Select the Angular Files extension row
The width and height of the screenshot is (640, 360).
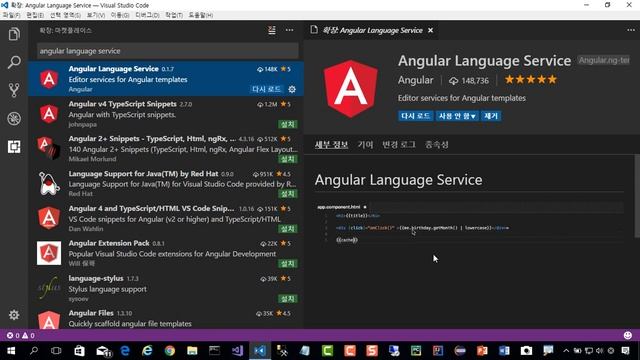(166, 318)
